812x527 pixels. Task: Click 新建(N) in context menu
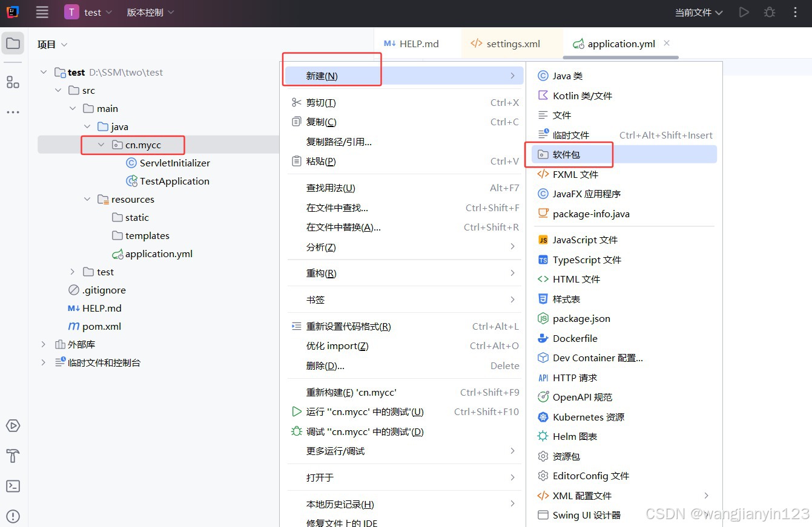point(405,76)
